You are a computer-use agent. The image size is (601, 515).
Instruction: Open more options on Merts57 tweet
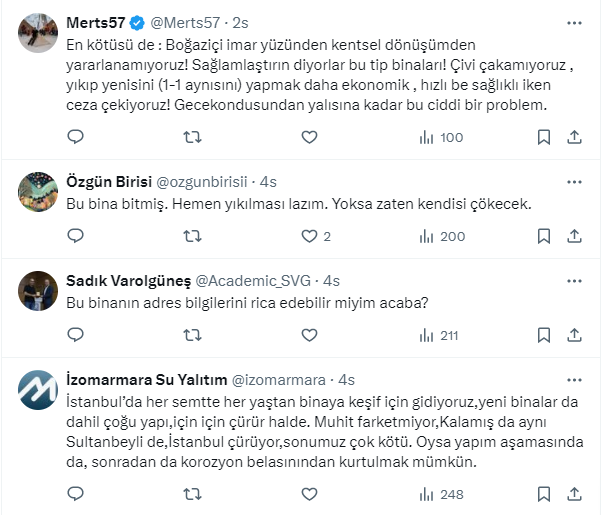(x=574, y=22)
